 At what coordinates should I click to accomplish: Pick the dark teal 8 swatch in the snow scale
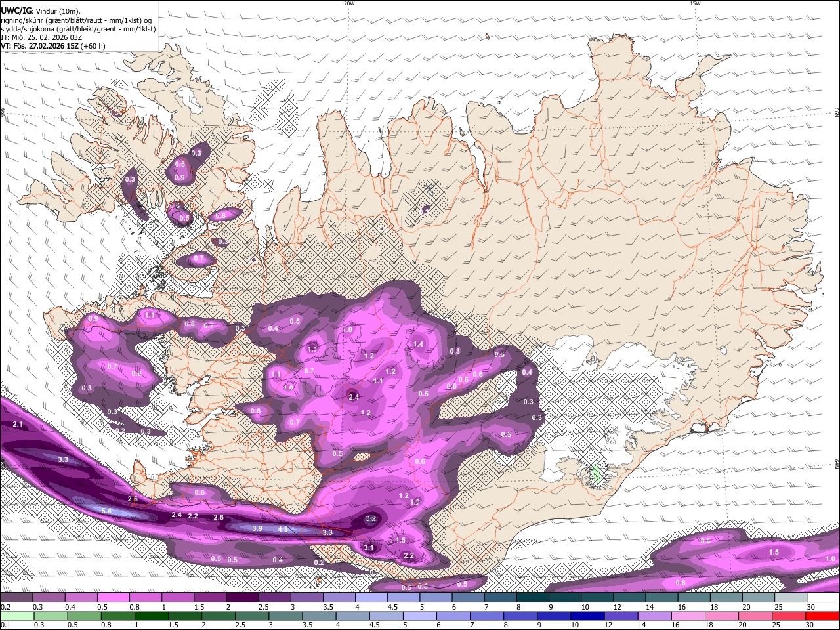tap(532, 598)
